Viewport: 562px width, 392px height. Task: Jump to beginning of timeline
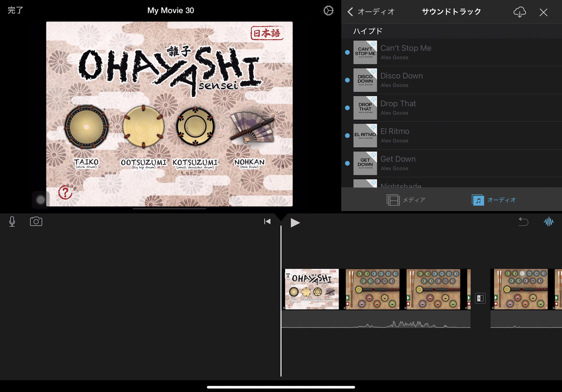pyautogui.click(x=267, y=222)
